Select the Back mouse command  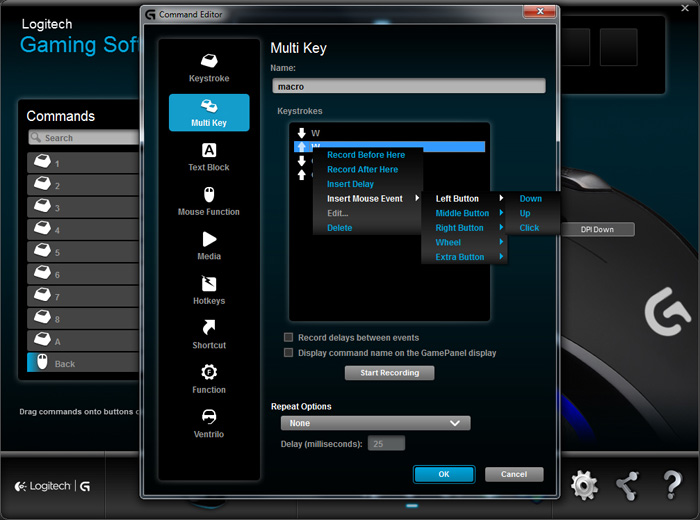83,363
